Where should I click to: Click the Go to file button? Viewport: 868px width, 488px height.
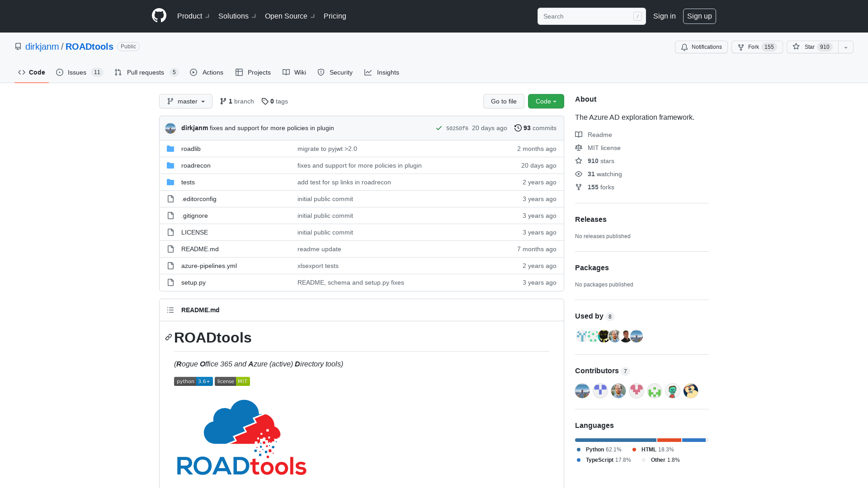click(x=504, y=101)
